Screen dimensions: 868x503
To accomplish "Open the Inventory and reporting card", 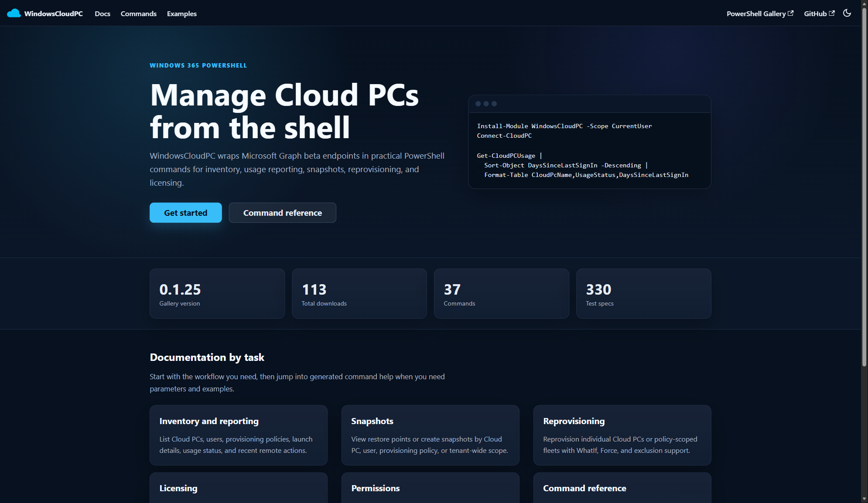I will [x=239, y=435].
